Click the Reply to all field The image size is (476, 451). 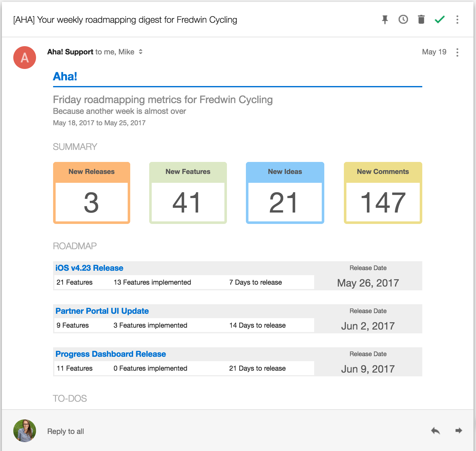[x=65, y=431]
